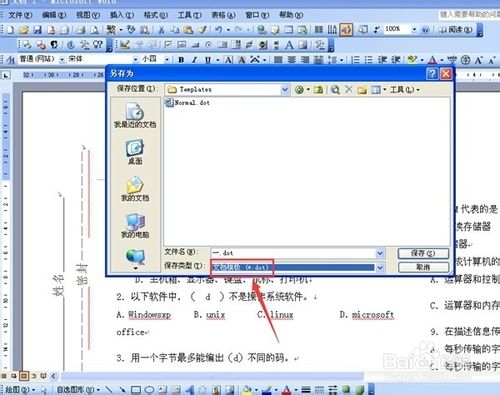Click the Undo arrow icon

point(219,30)
